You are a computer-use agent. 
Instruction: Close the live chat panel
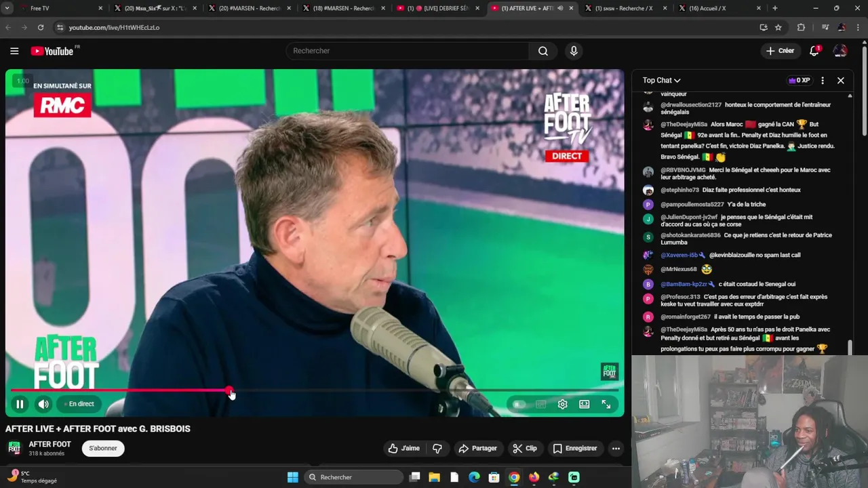(841, 80)
